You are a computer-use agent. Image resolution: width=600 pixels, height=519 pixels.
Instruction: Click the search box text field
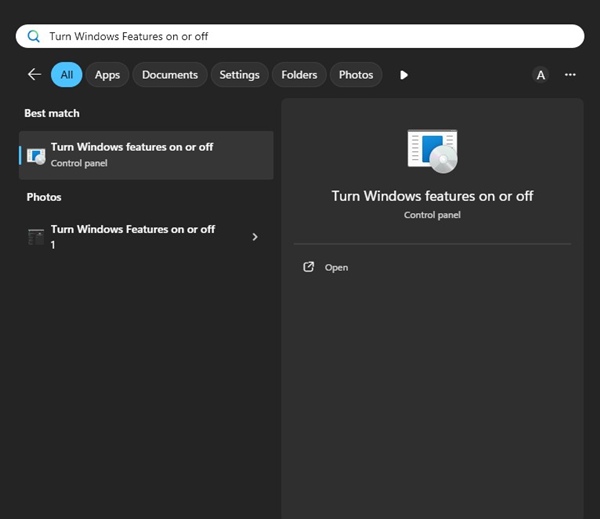point(300,36)
